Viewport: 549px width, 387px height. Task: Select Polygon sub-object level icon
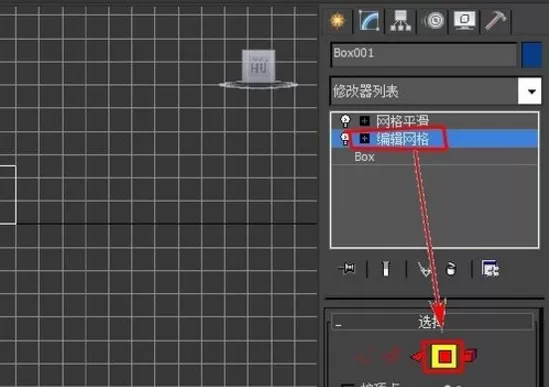[x=444, y=357]
